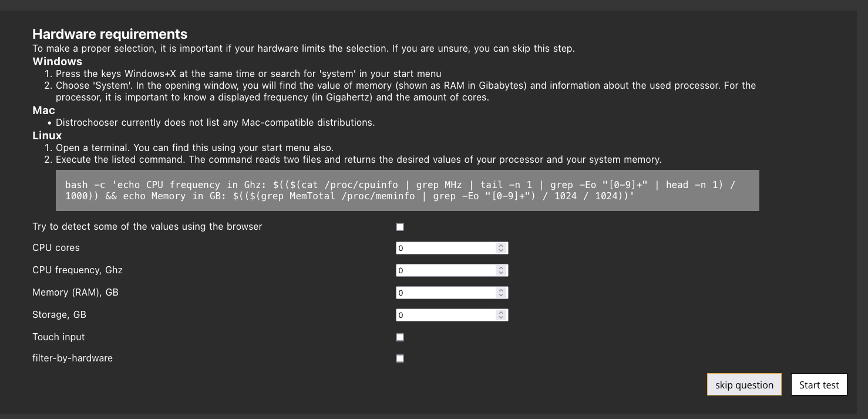Image resolution: width=868 pixels, height=419 pixels.
Task: Increase Storage value with up arrow
Action: tap(501, 313)
